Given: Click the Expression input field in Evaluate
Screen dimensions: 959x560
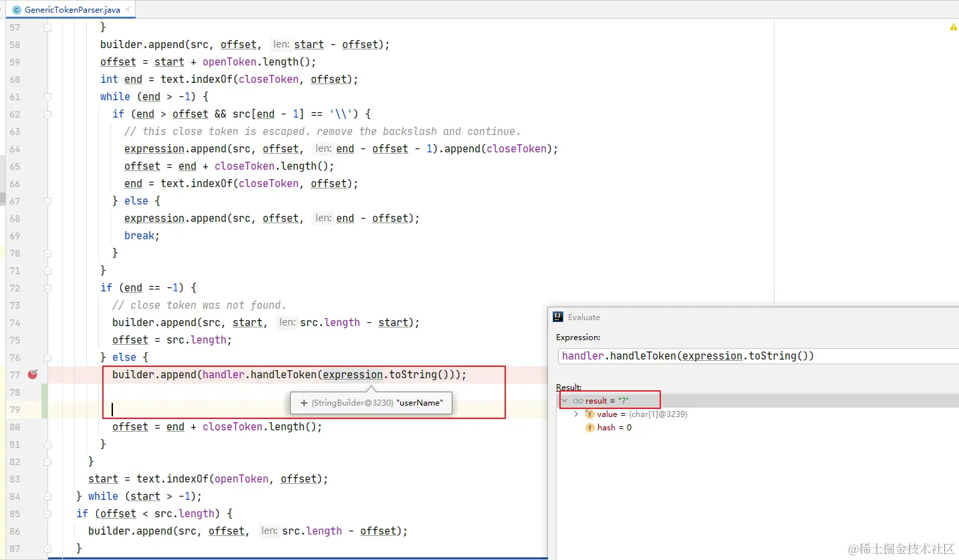Looking at the screenshot, I should (x=758, y=356).
